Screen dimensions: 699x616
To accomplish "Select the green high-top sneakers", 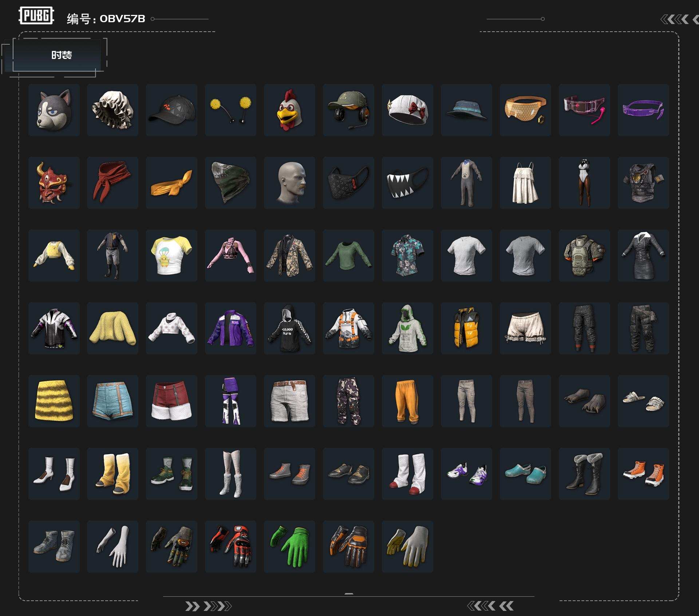I will coord(172,474).
